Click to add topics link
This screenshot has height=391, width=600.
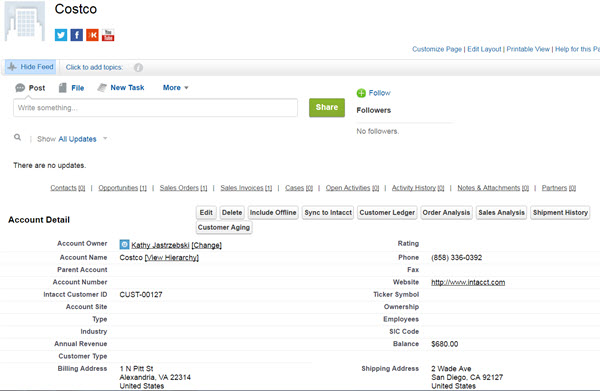(x=94, y=67)
